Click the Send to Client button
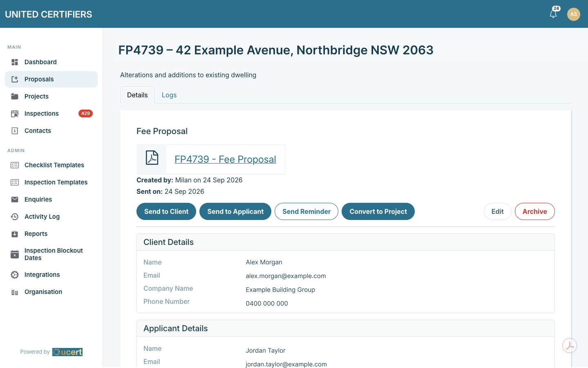588x368 pixels. coord(166,211)
